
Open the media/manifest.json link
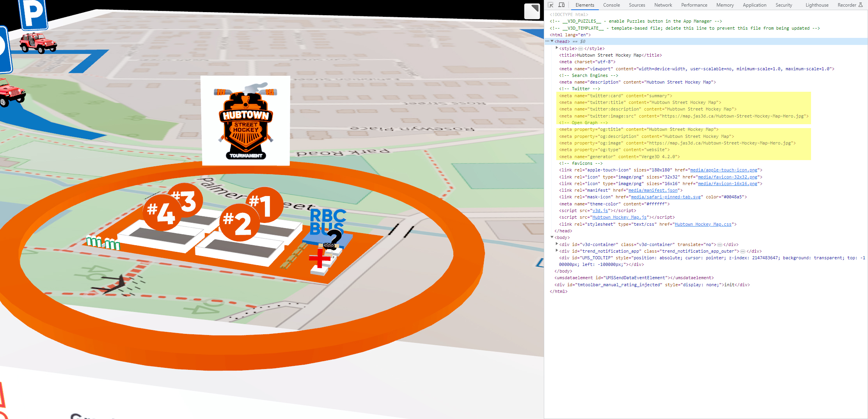click(x=653, y=191)
